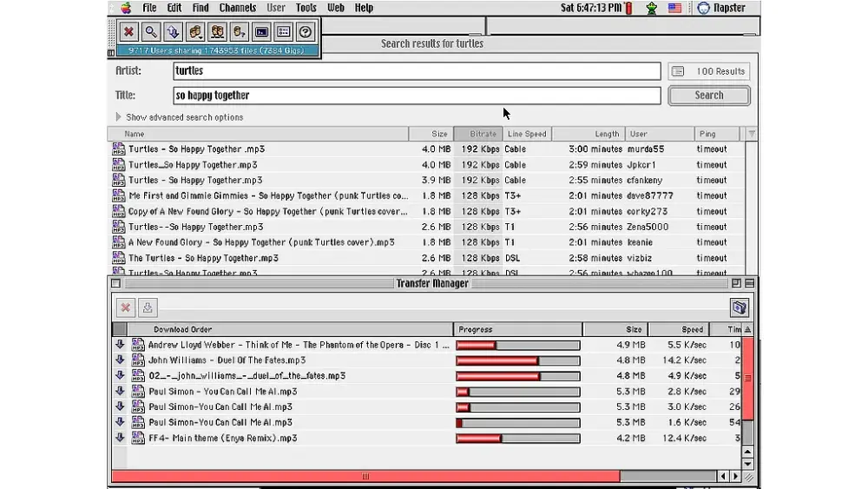Select Copy of A New Found Glory result

[426, 211]
